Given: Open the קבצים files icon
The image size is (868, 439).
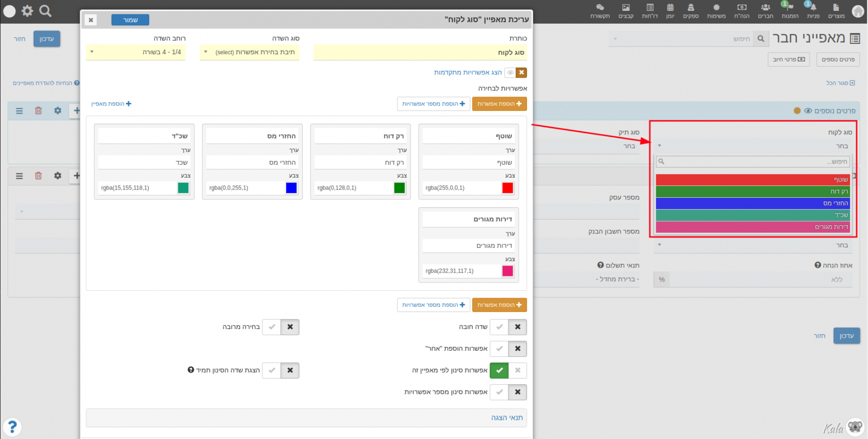Looking at the screenshot, I should point(626,11).
